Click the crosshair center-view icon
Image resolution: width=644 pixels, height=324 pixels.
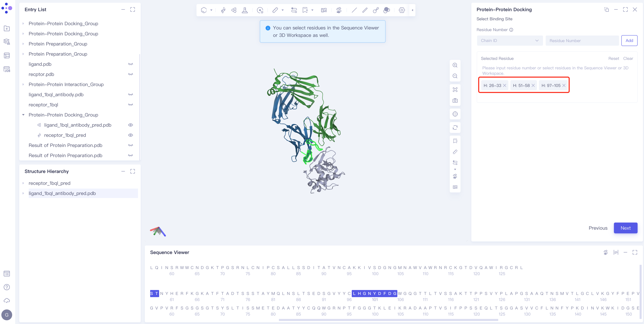455,114
